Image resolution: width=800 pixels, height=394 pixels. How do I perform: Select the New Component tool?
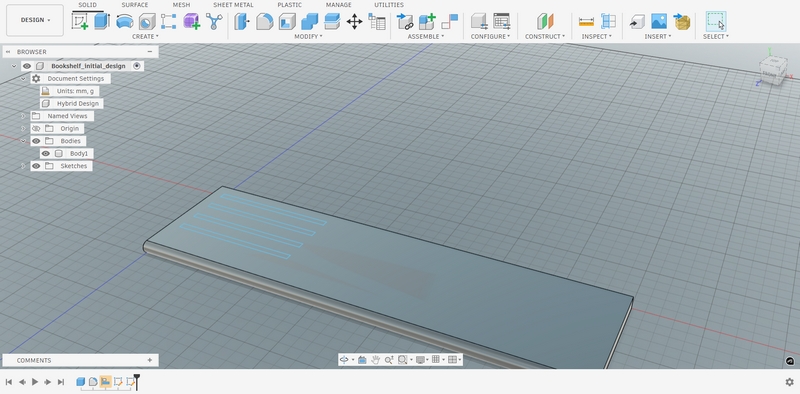pyautogui.click(x=427, y=21)
